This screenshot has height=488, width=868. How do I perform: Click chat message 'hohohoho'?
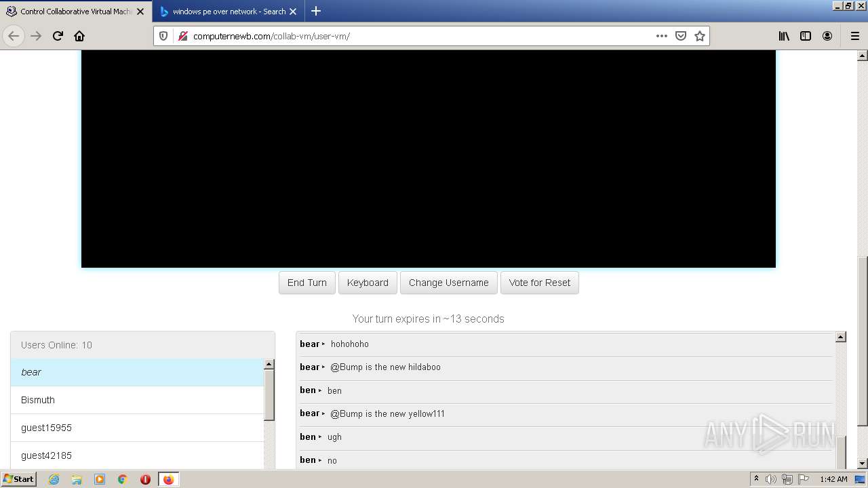point(350,344)
